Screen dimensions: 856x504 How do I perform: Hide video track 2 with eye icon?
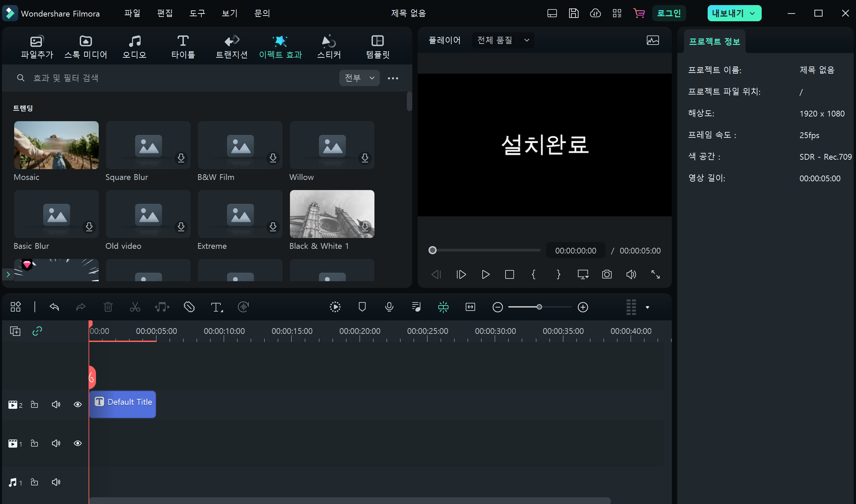(77, 404)
